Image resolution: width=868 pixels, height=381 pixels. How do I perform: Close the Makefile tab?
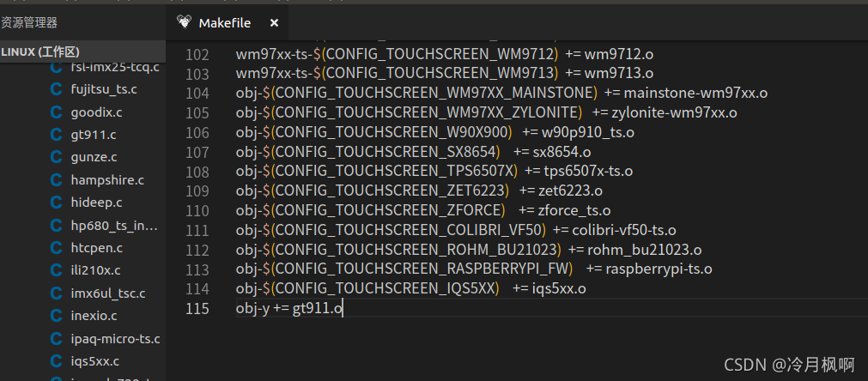tap(274, 22)
